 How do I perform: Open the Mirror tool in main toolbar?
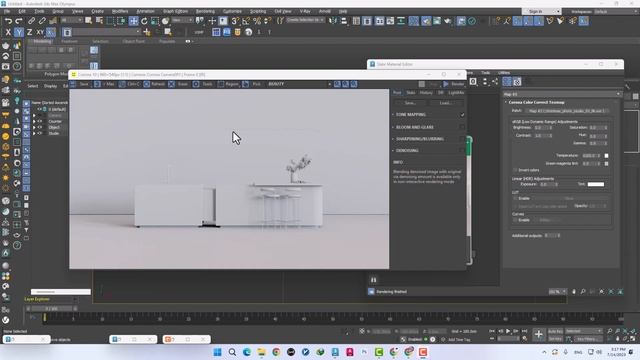pyautogui.click(x=333, y=21)
